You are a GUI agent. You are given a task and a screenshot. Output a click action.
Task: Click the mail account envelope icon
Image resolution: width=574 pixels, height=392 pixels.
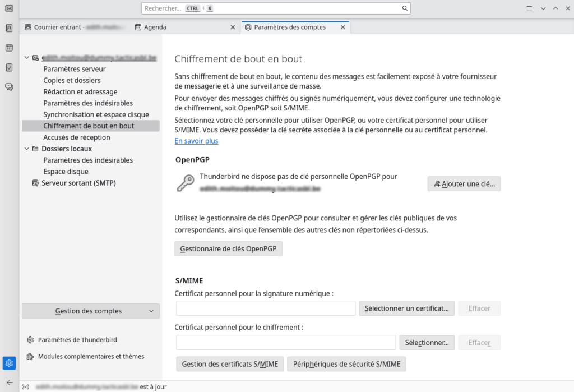click(x=35, y=58)
